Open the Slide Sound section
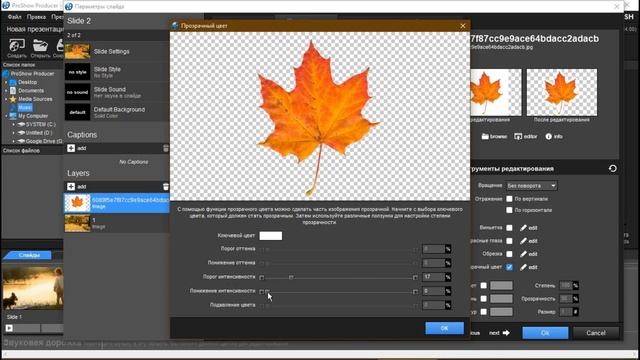 click(x=117, y=92)
